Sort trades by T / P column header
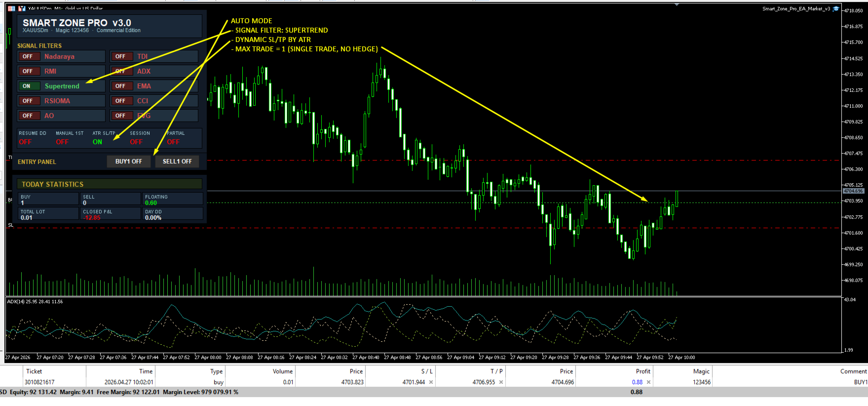Viewport: 868px width, 406px height. (470, 371)
